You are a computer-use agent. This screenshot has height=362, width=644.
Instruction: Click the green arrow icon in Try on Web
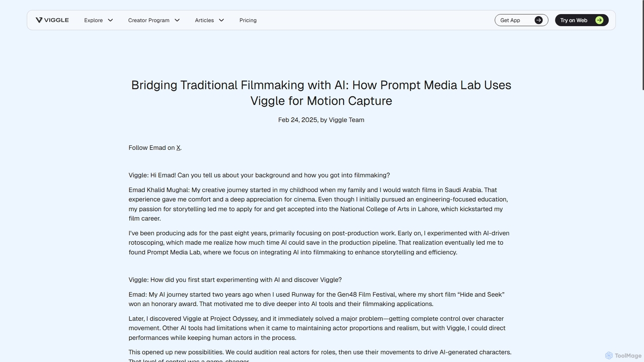599,20
